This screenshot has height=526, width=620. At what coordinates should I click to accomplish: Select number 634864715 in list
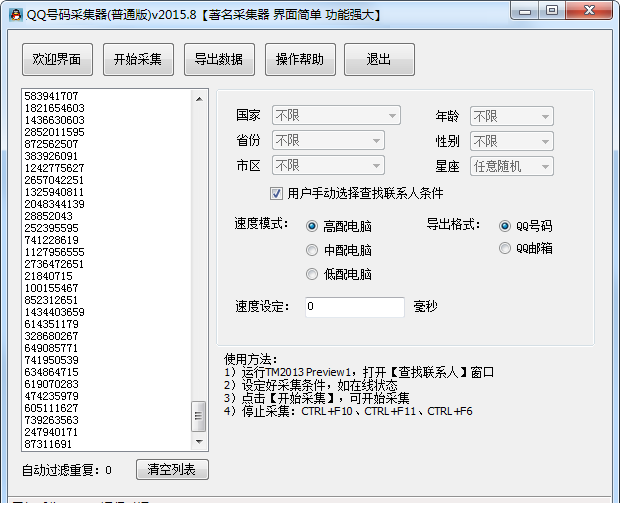coord(51,372)
